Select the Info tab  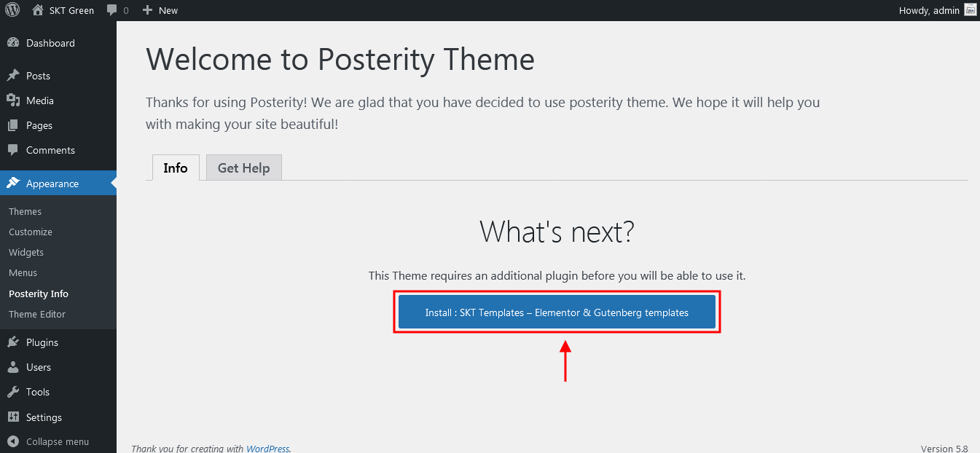click(x=176, y=168)
